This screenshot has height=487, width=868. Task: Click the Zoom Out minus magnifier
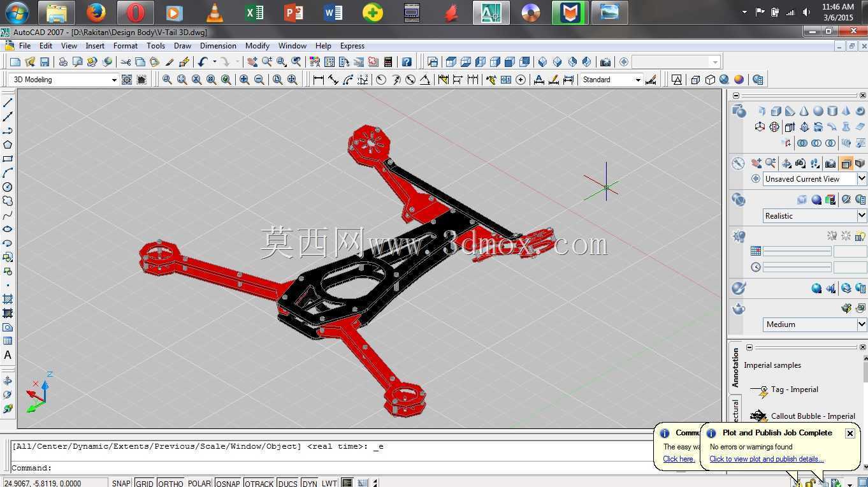point(259,80)
